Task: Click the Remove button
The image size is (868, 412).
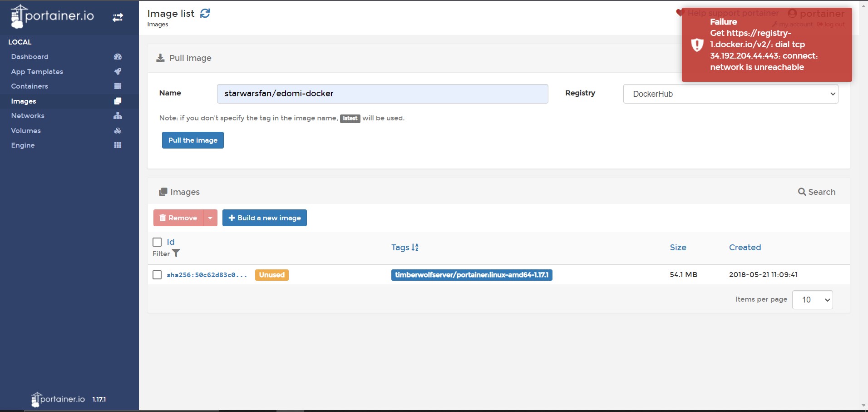Action: point(178,218)
